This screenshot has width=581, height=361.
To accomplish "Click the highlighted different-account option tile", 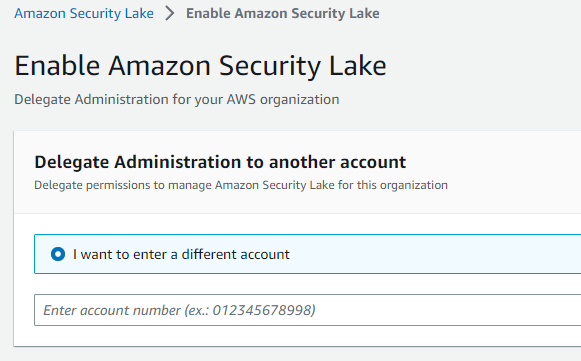I will click(x=308, y=254).
